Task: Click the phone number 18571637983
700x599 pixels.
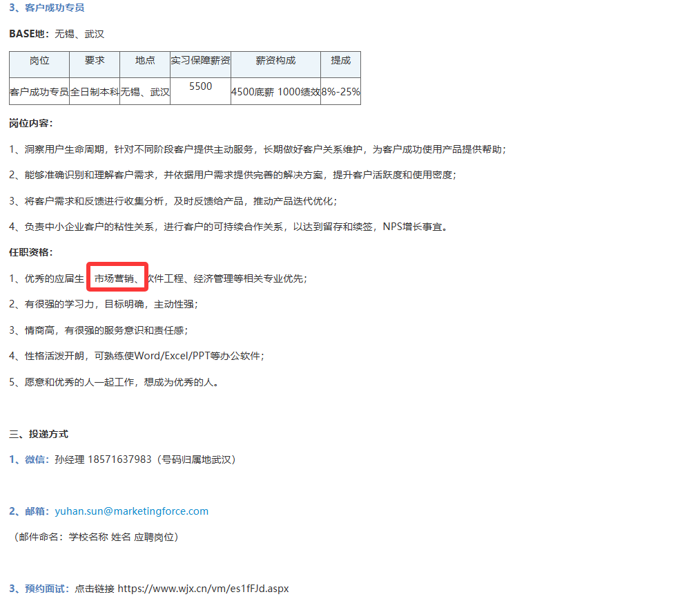Action: (x=119, y=459)
